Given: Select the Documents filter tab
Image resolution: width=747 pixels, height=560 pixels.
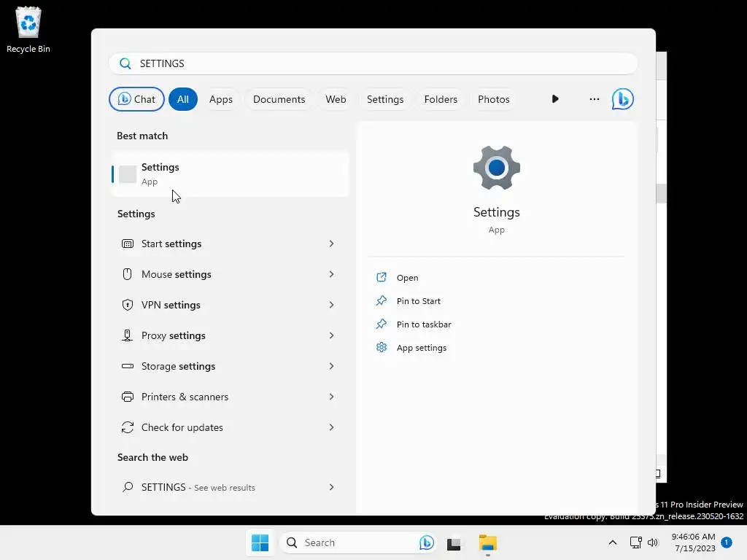Looking at the screenshot, I should pos(279,99).
